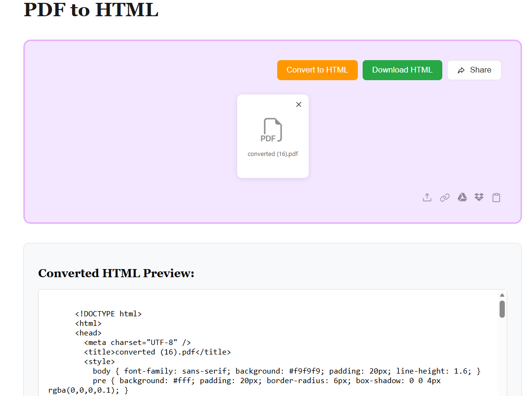Import file using the Google Drive icon
Screen dimensions: 532x396
462,198
